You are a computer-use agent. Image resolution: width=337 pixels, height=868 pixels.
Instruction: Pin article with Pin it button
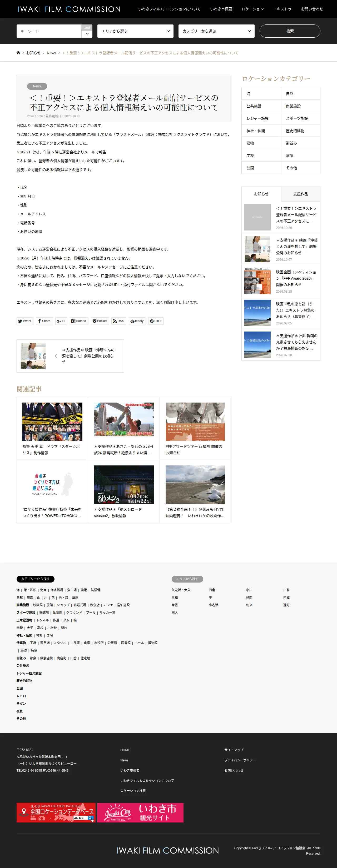[x=156, y=321]
